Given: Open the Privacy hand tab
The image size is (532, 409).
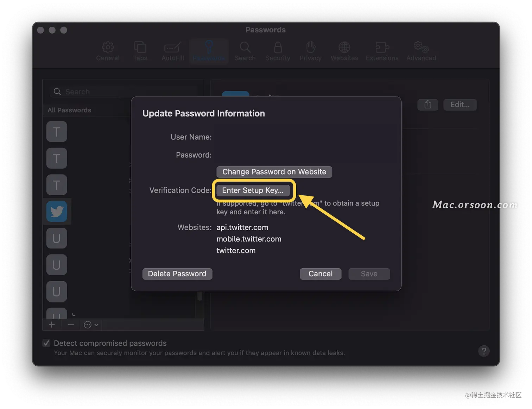Looking at the screenshot, I should pyautogui.click(x=310, y=51).
